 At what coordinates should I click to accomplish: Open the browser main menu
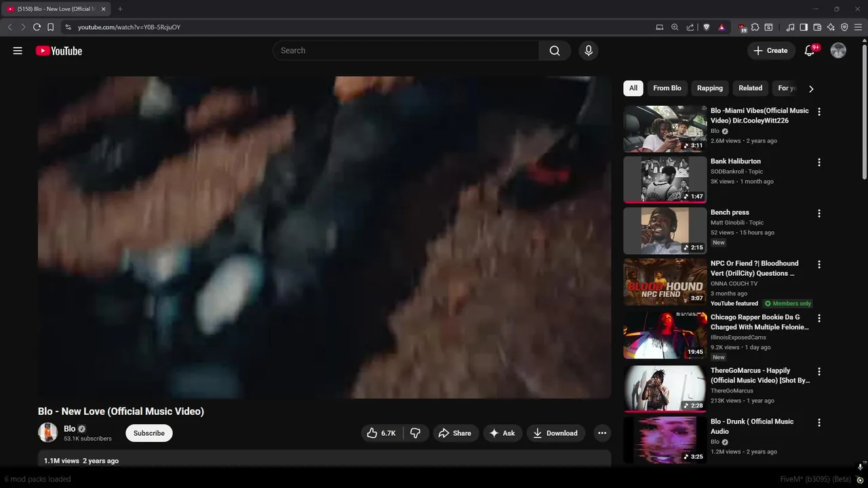coord(858,27)
